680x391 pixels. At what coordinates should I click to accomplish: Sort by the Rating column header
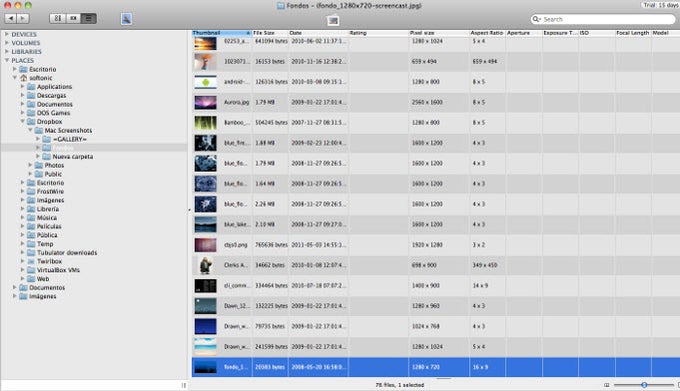click(379, 33)
